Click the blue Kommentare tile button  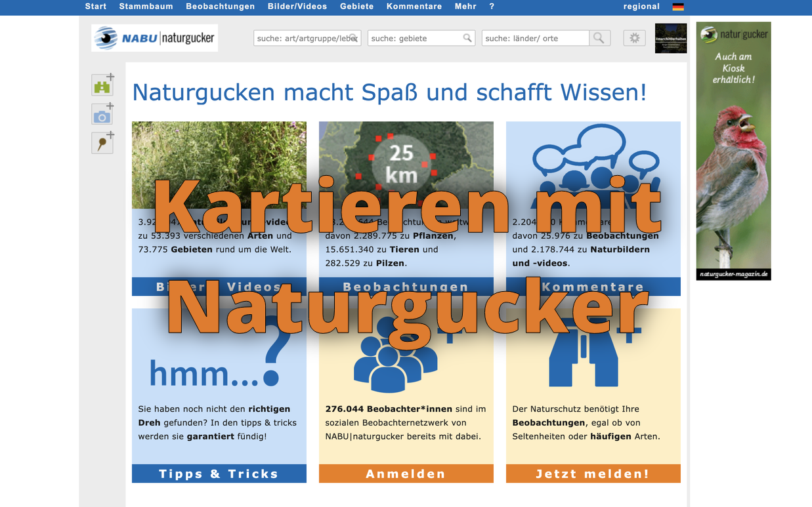(593, 287)
